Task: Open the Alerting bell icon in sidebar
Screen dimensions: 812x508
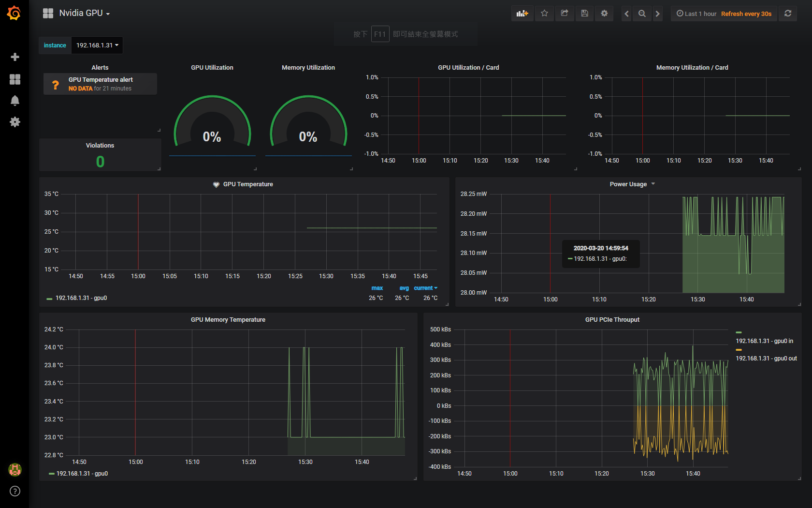Action: click(15, 101)
